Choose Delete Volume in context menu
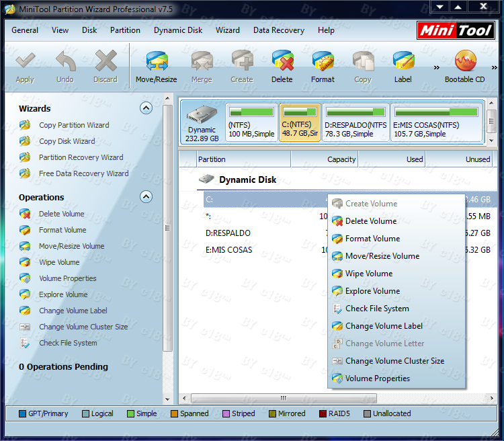This screenshot has width=504, height=441. (396, 221)
